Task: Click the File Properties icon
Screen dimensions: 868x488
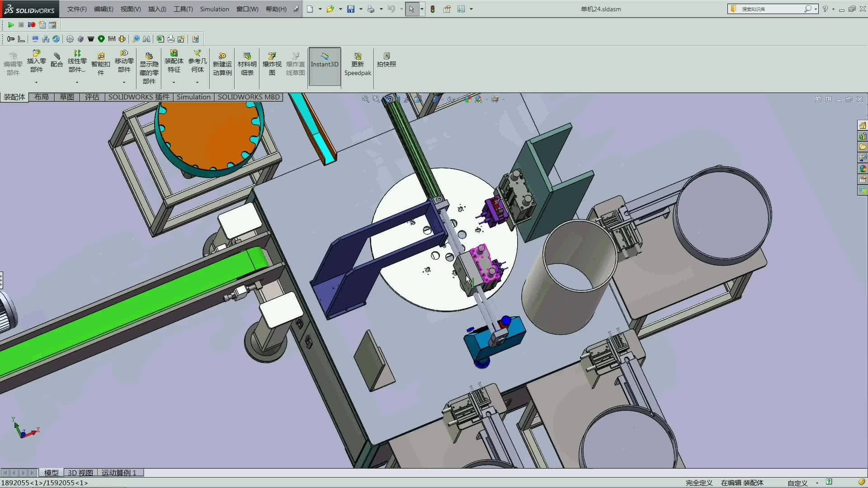Action: [x=447, y=9]
